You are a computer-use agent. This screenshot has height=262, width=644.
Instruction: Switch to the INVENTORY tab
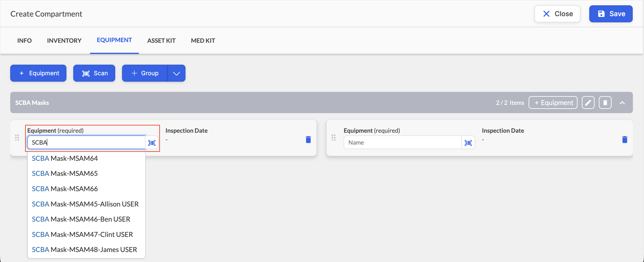point(64,40)
